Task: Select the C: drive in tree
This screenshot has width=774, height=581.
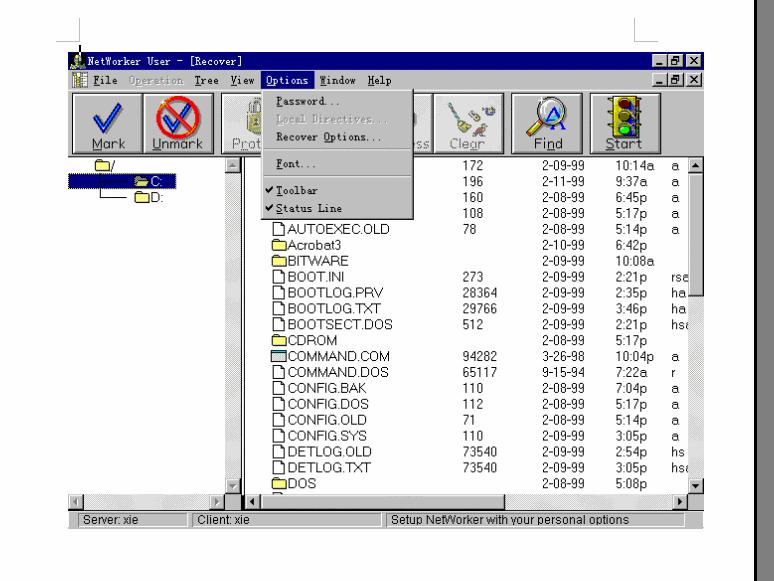Action: click(149, 181)
